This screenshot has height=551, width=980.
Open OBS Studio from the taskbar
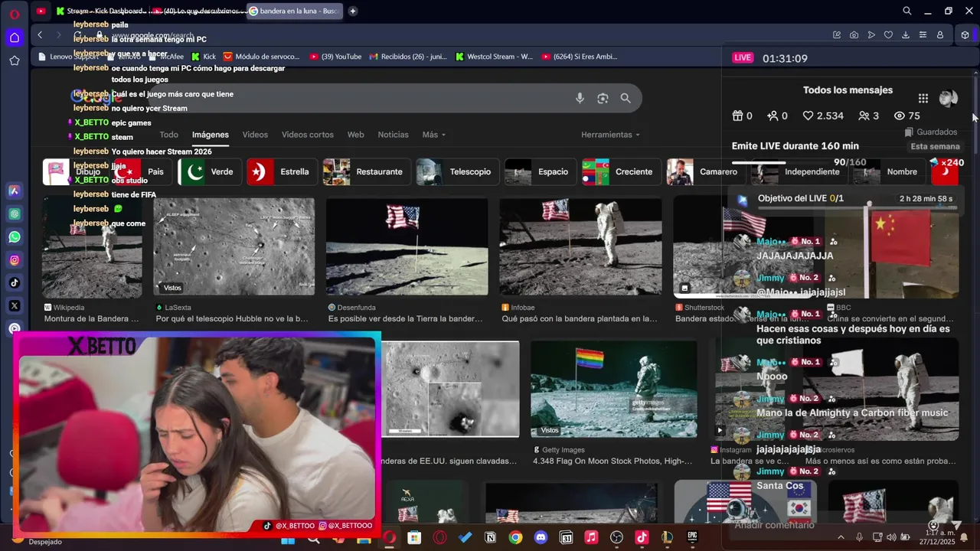point(616,538)
